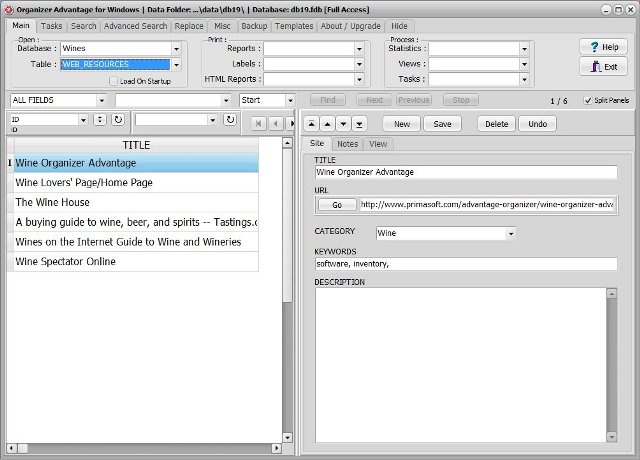The image size is (640, 460).
Task: Jump to first record arrow icon
Action: [311, 124]
